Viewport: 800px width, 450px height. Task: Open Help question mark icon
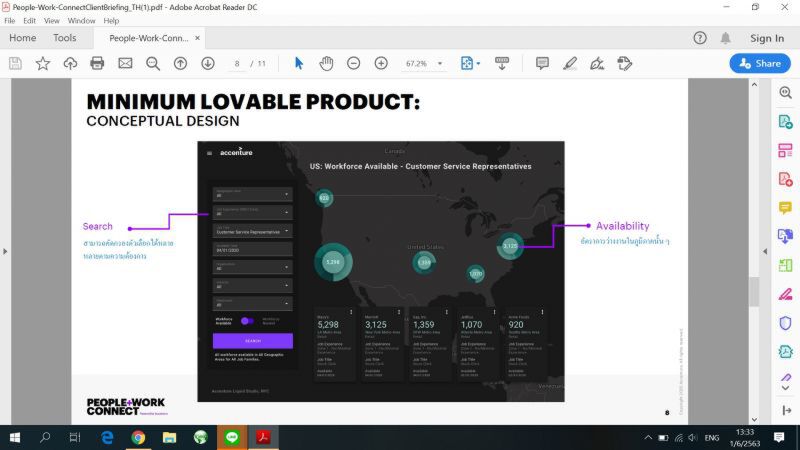pos(700,38)
